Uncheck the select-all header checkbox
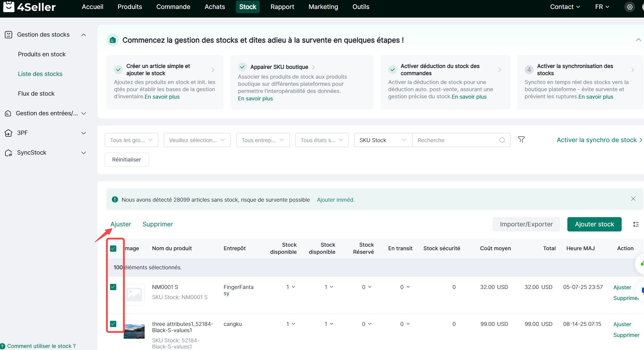Screen dimensions: 644x350 113,248
